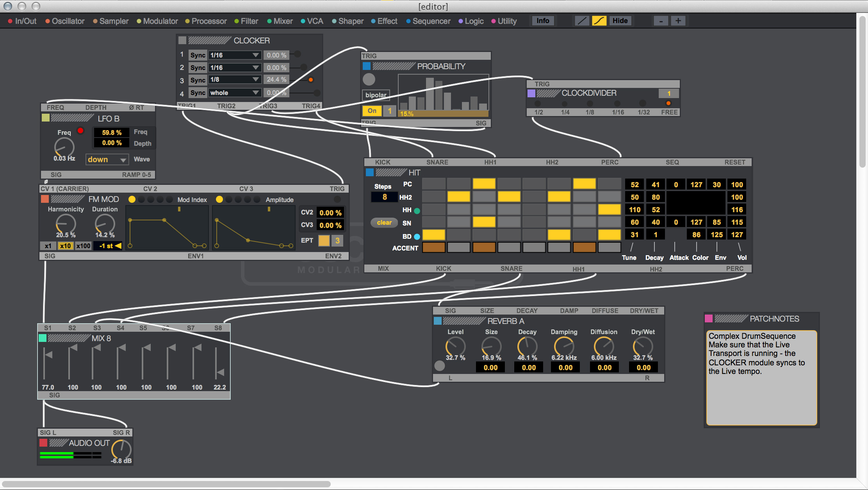Click the HIT Steps number field
This screenshot has width=868, height=490.
coord(384,197)
